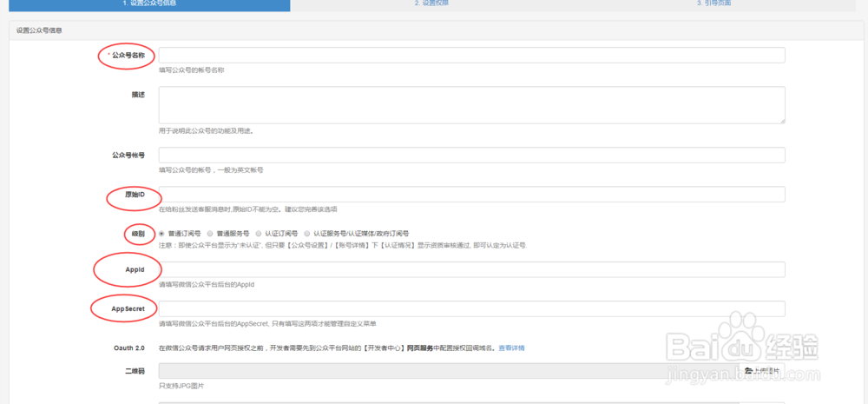
Task: Click the hint 请填写微信公众平台后台的AppId
Action: (x=207, y=284)
